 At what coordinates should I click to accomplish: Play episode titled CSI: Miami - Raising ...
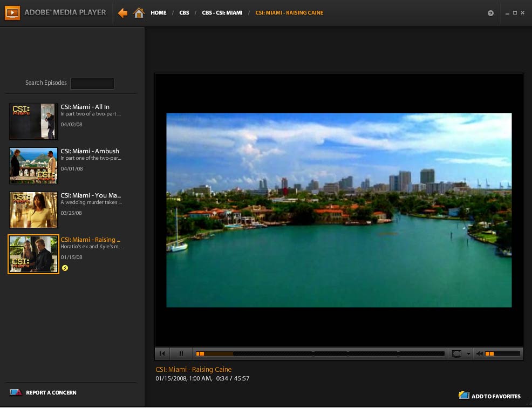pyautogui.click(x=90, y=240)
